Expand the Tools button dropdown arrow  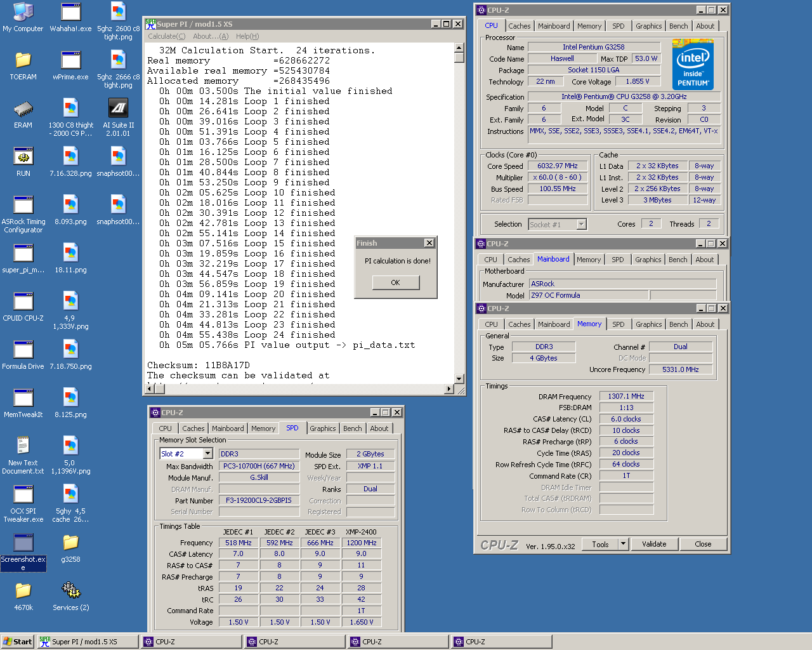[x=623, y=544]
